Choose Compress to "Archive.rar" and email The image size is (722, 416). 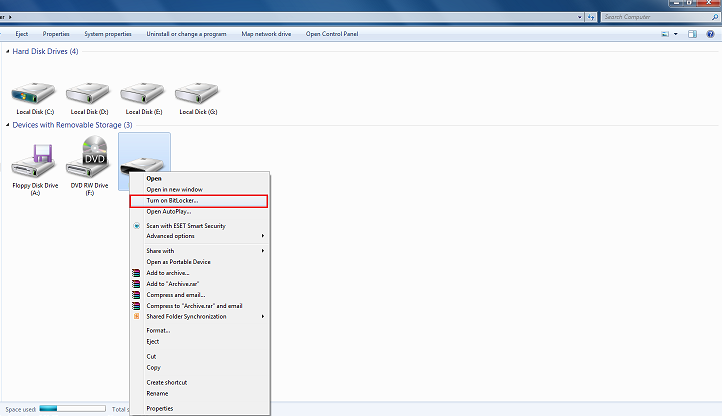[x=199, y=306]
